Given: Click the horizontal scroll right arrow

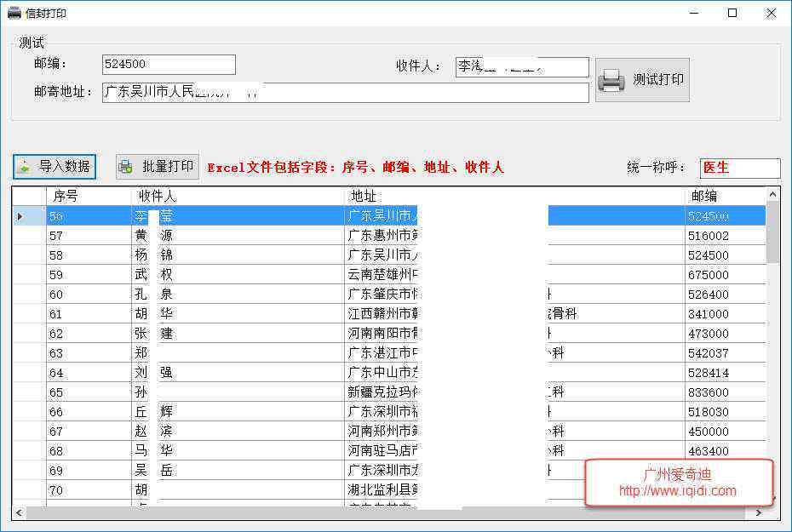Looking at the screenshot, I should pyautogui.click(x=758, y=512).
